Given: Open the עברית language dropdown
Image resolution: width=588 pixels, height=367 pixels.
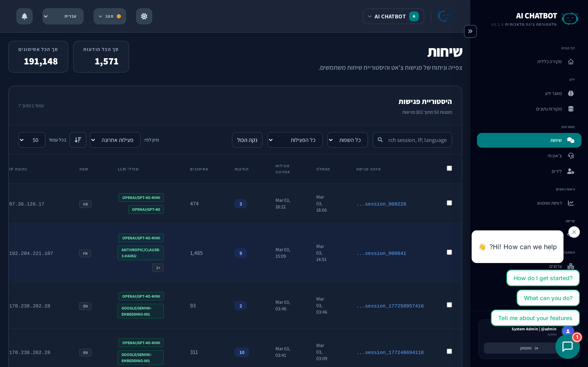Looking at the screenshot, I should click(63, 16).
